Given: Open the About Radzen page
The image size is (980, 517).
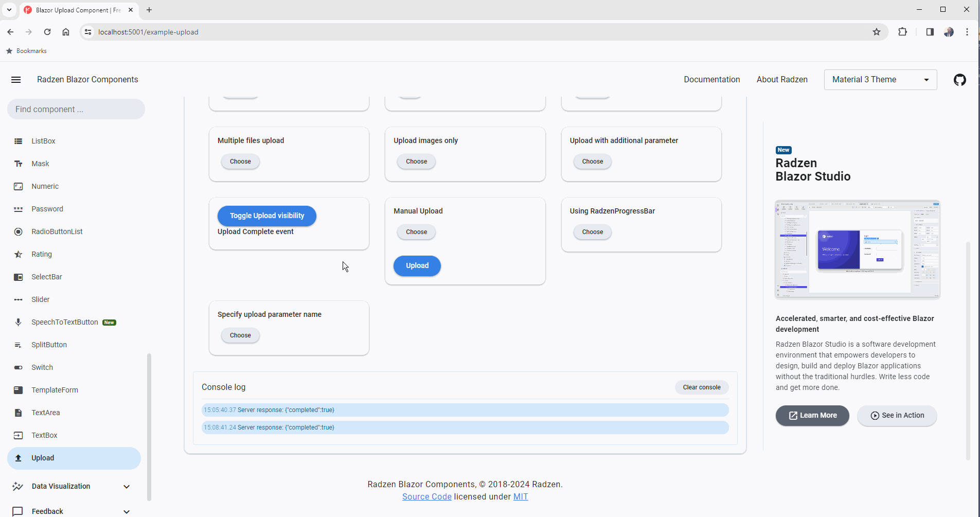Looking at the screenshot, I should tap(782, 80).
